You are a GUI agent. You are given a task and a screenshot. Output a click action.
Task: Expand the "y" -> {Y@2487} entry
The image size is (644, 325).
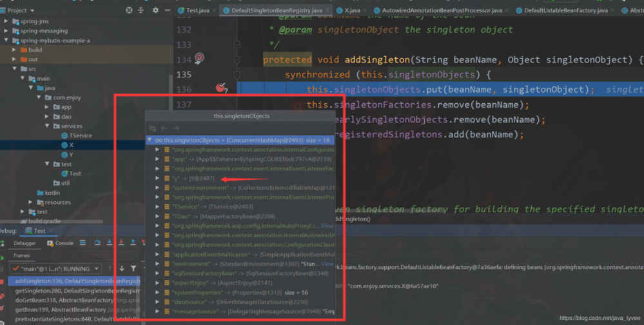pos(157,179)
